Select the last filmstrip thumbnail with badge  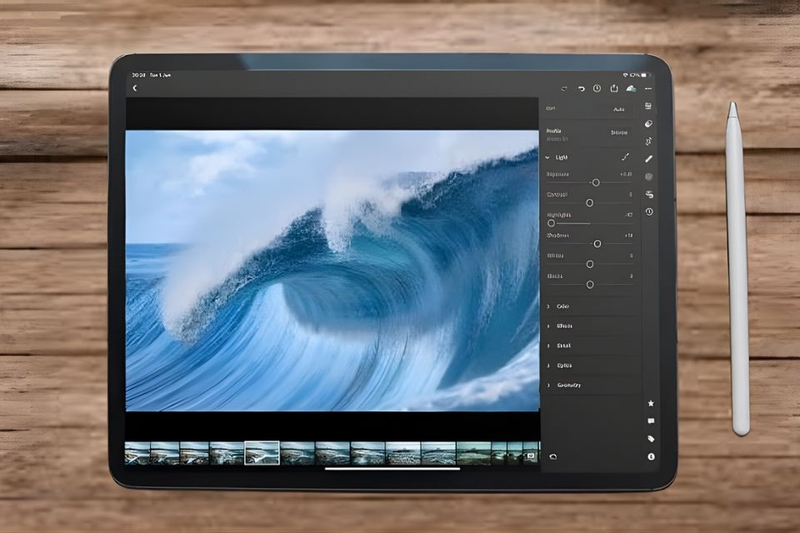coord(531,453)
